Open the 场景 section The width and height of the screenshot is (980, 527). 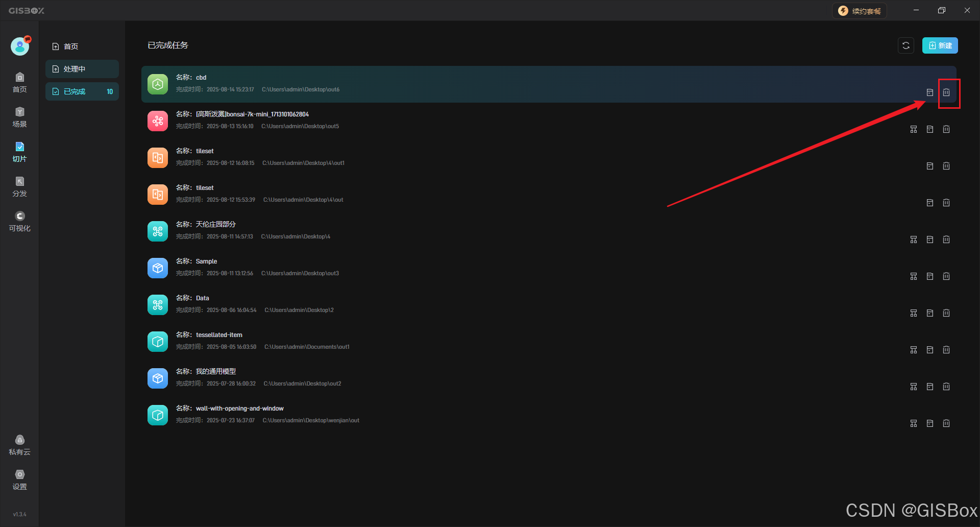[x=20, y=117]
